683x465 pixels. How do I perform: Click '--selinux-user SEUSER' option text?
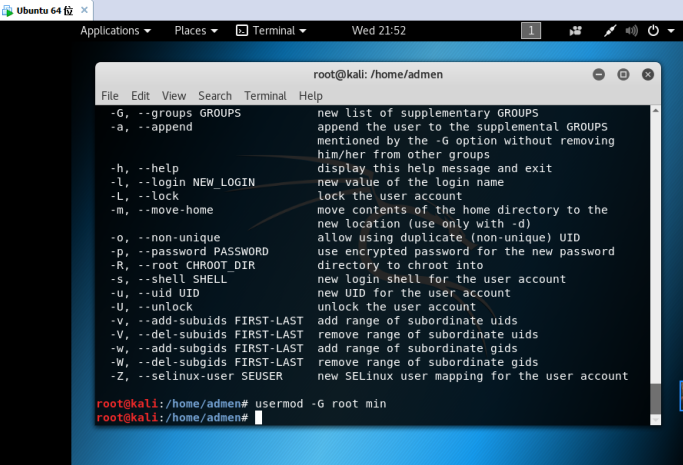coord(210,376)
